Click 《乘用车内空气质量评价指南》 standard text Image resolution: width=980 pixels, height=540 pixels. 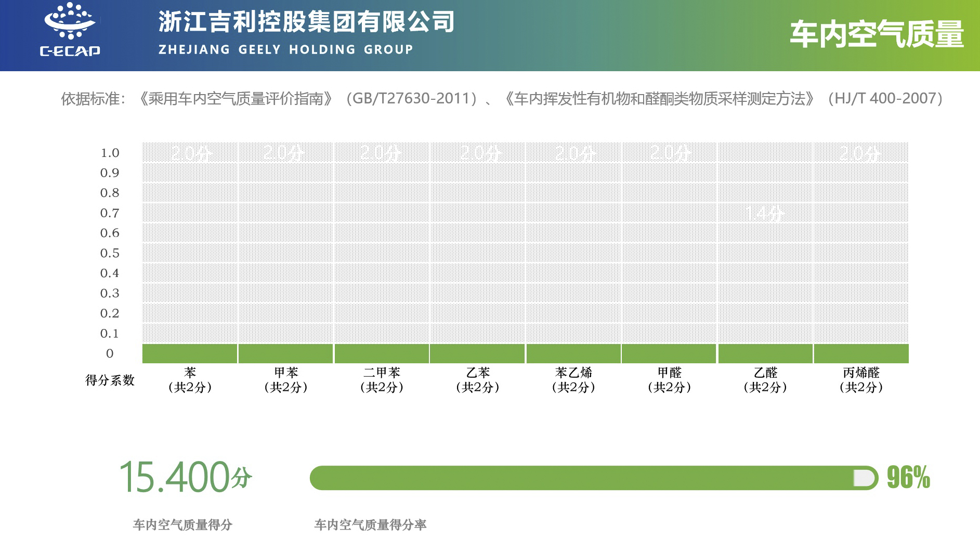coord(235,98)
